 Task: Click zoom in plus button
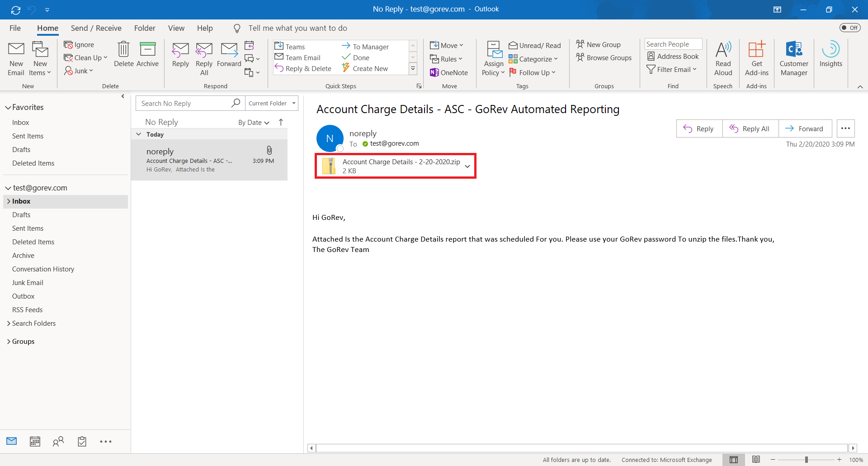click(x=840, y=460)
